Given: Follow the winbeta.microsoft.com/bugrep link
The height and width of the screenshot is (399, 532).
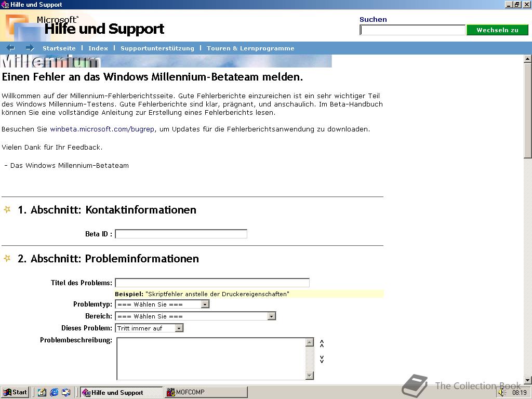Looking at the screenshot, I should click(102, 129).
